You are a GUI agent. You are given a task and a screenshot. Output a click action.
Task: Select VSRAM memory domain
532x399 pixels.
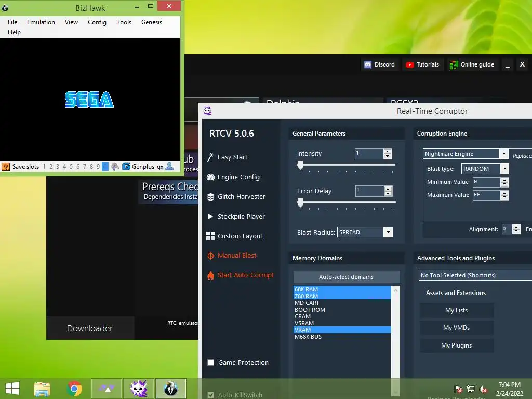pos(342,323)
